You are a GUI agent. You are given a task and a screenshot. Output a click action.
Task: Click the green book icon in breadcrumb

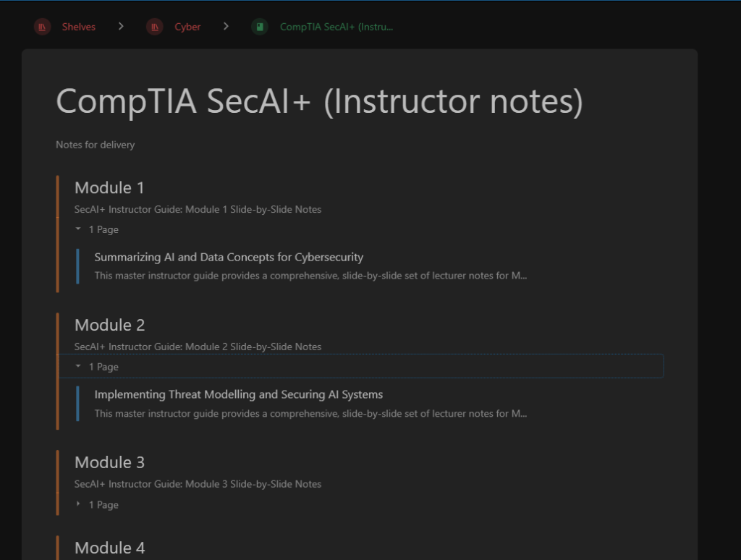click(x=260, y=27)
